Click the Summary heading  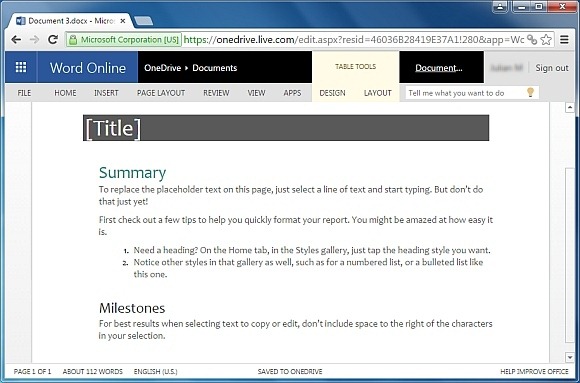point(132,172)
